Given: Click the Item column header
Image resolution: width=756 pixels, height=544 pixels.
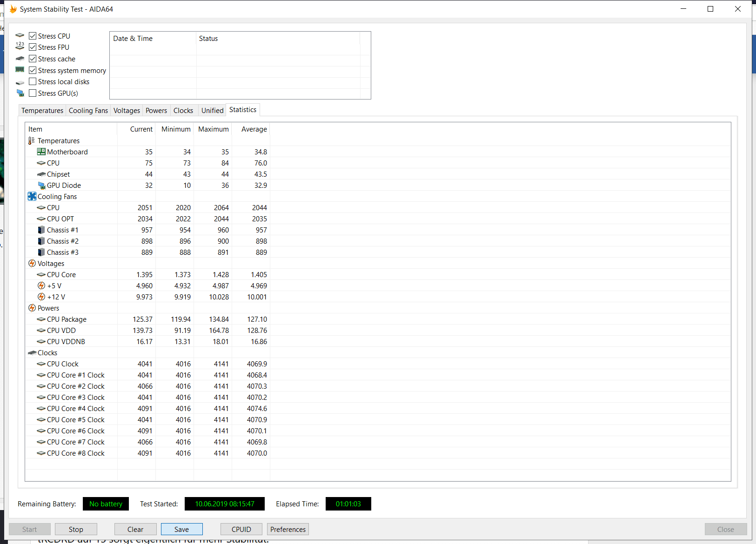Looking at the screenshot, I should [71, 129].
